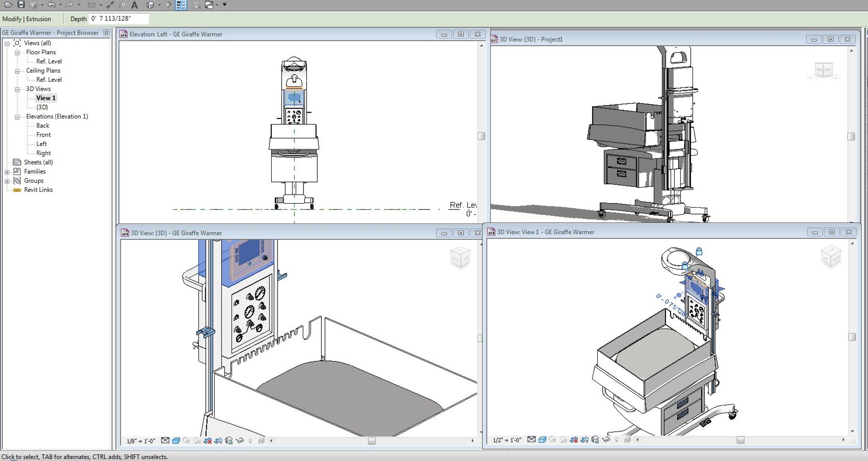
Task: Click the Right elevation in Project Browser
Action: [x=43, y=153]
